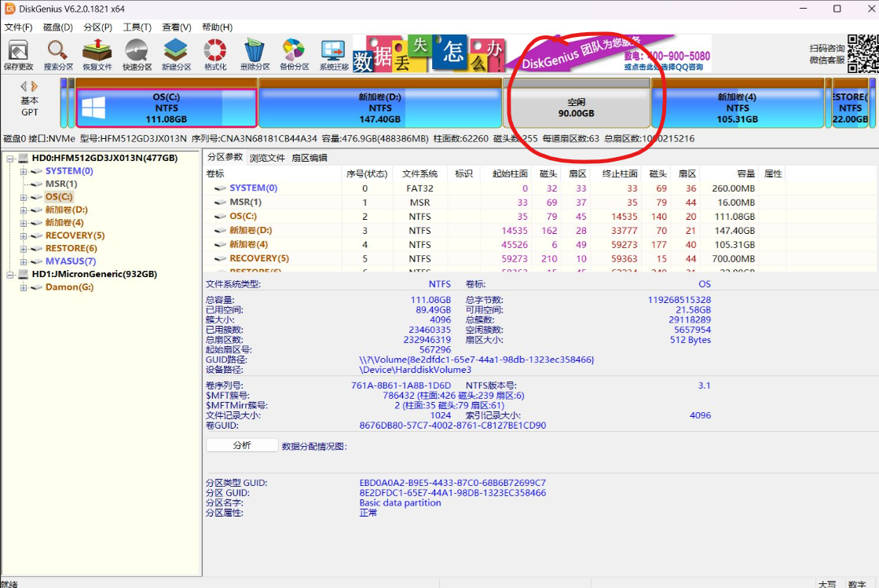This screenshot has width=879, height=588.
Task: Open the 帮助(H) menu
Action: click(x=217, y=27)
